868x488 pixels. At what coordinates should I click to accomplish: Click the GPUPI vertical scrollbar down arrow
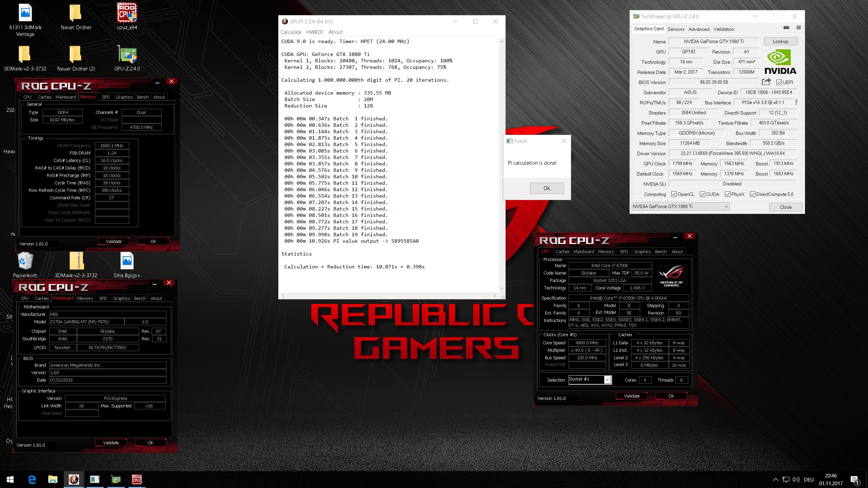point(502,289)
